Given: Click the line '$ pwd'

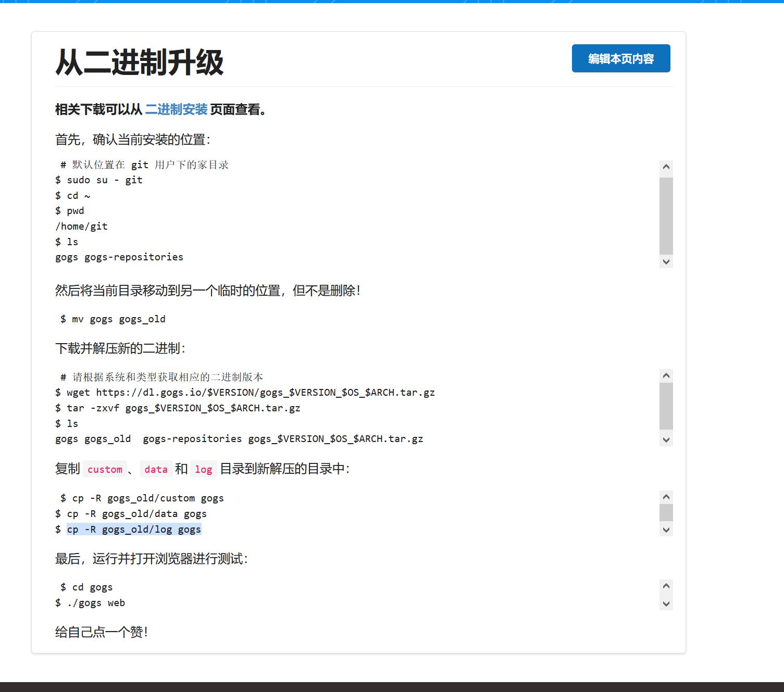Looking at the screenshot, I should pyautogui.click(x=70, y=211).
